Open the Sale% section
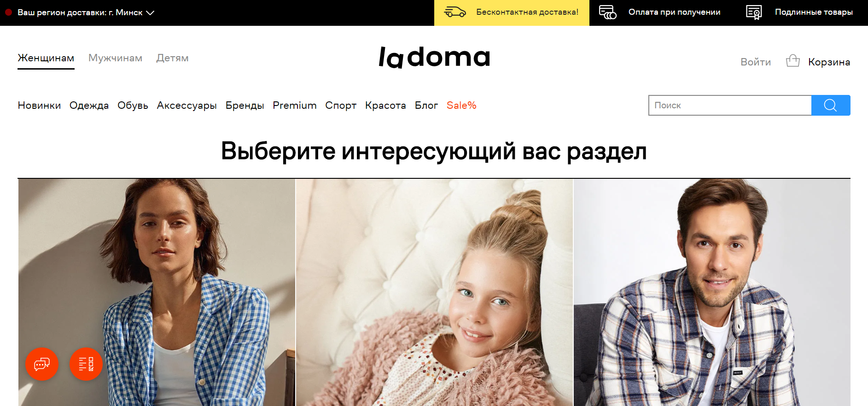This screenshot has width=868, height=406. (x=461, y=106)
